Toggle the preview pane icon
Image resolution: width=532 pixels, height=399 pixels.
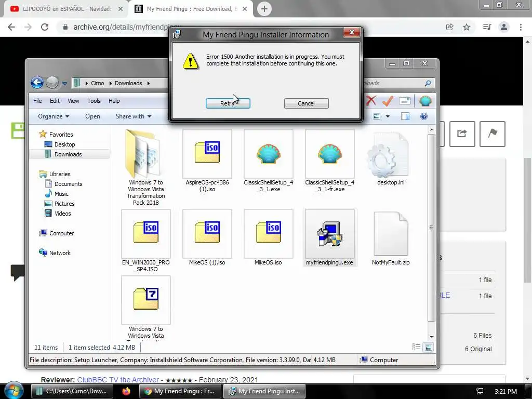coord(405,116)
